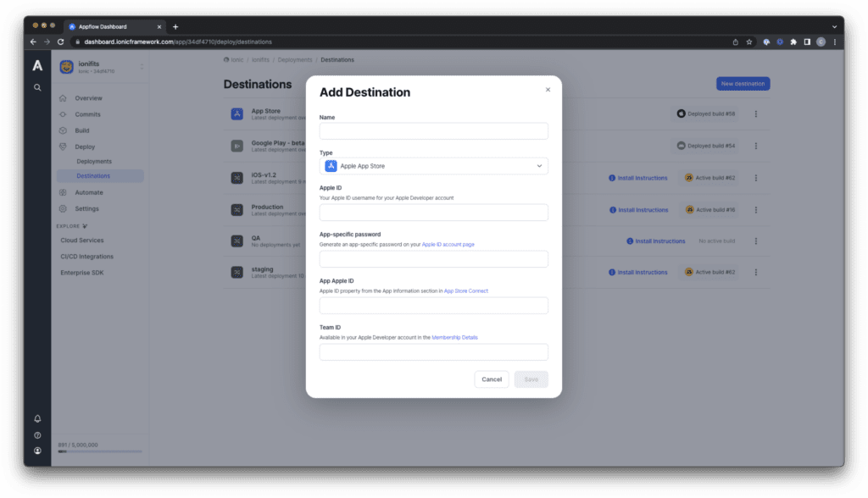Click the Production channel icon
The height and width of the screenshot is (498, 868).
point(237,210)
